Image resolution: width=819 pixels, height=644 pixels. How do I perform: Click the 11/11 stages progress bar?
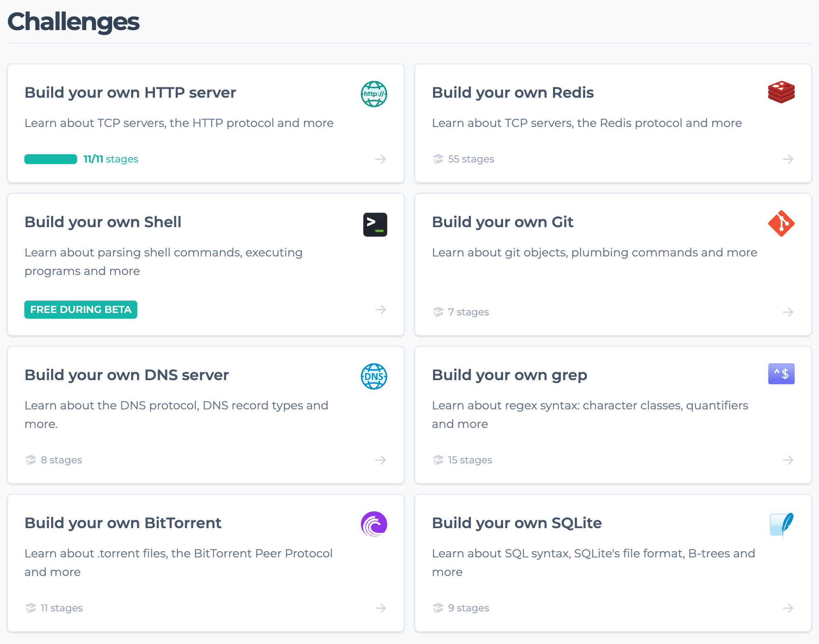click(50, 159)
